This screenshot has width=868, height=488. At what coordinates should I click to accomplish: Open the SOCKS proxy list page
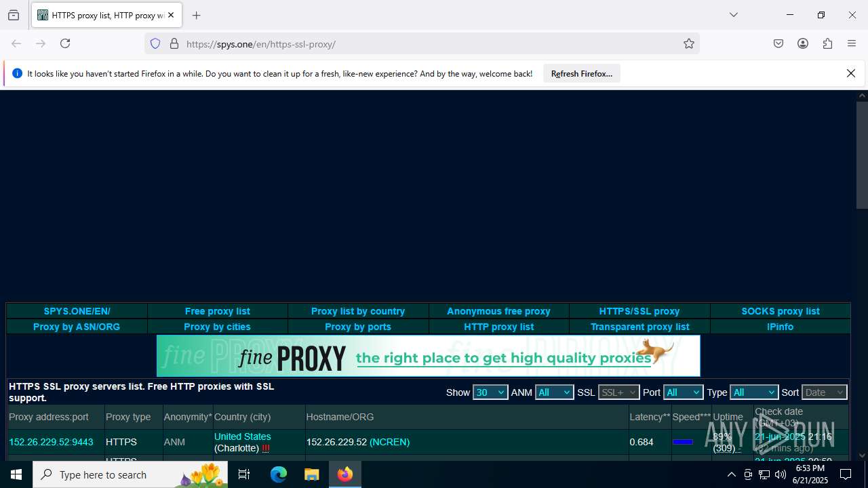tap(781, 311)
